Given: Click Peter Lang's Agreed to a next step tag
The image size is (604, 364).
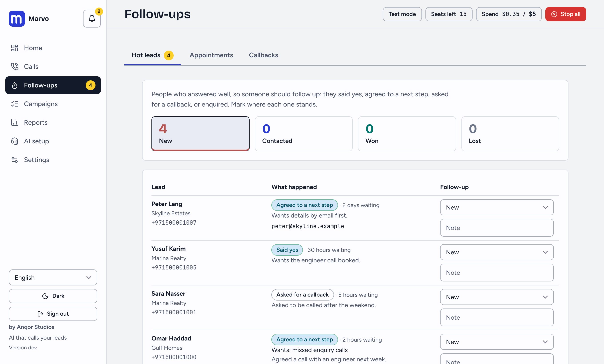Looking at the screenshot, I should [304, 205].
